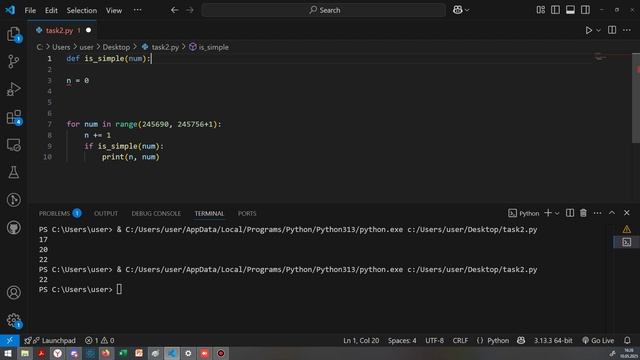Close the terminal panel
The width and height of the screenshot is (640, 360).
(627, 213)
